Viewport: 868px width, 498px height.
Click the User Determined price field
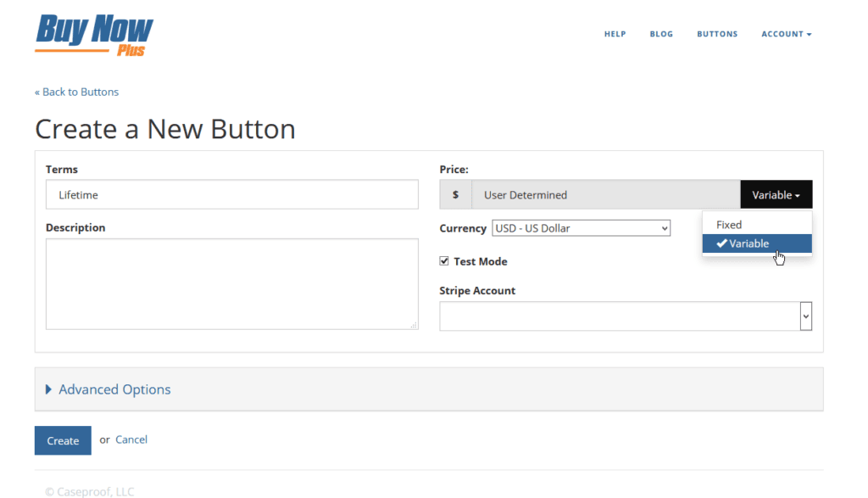pos(605,194)
